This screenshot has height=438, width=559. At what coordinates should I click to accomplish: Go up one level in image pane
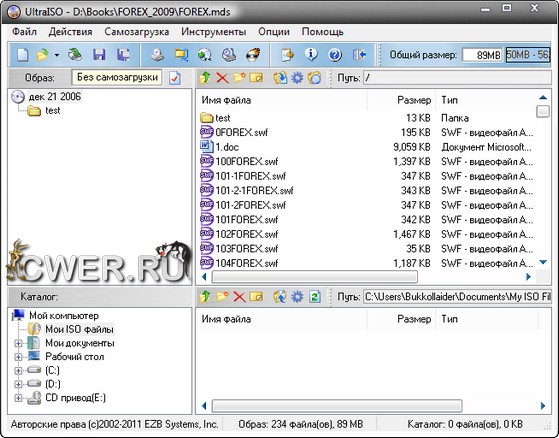[x=205, y=78]
